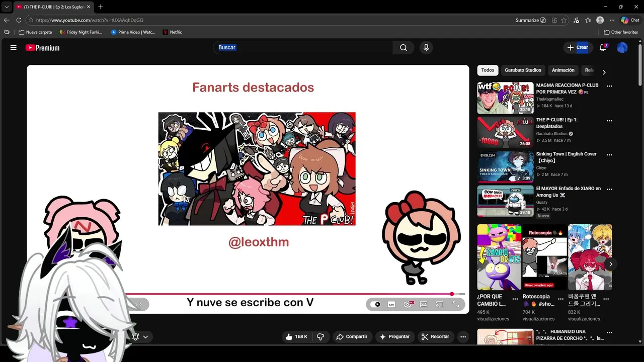644x362 pixels.
Task: Select the Animación filter chip
Action: [x=563, y=70]
